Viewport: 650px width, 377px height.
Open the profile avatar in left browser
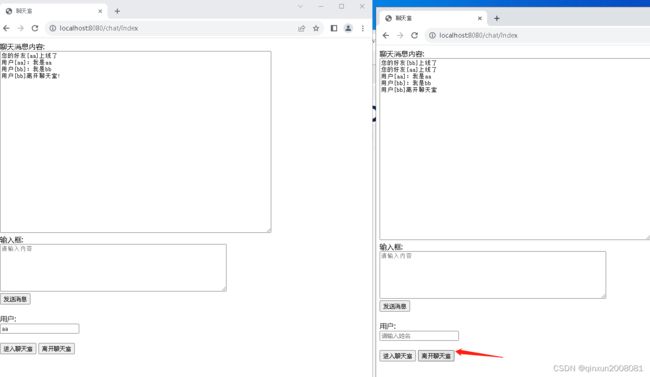point(348,28)
